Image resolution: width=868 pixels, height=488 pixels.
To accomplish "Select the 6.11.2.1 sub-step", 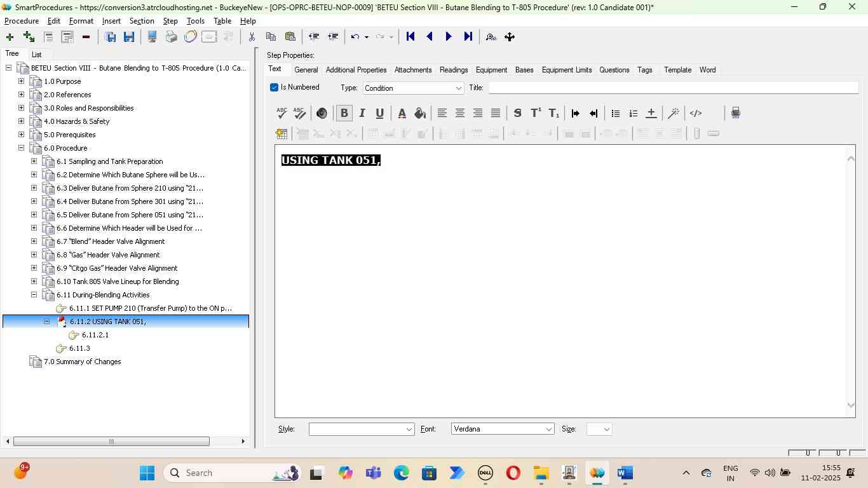I will click(95, 335).
